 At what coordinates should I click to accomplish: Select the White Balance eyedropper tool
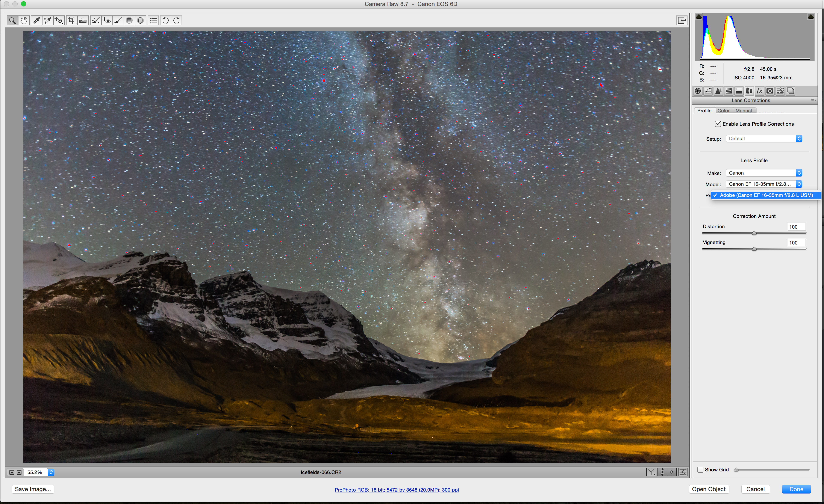[36, 20]
